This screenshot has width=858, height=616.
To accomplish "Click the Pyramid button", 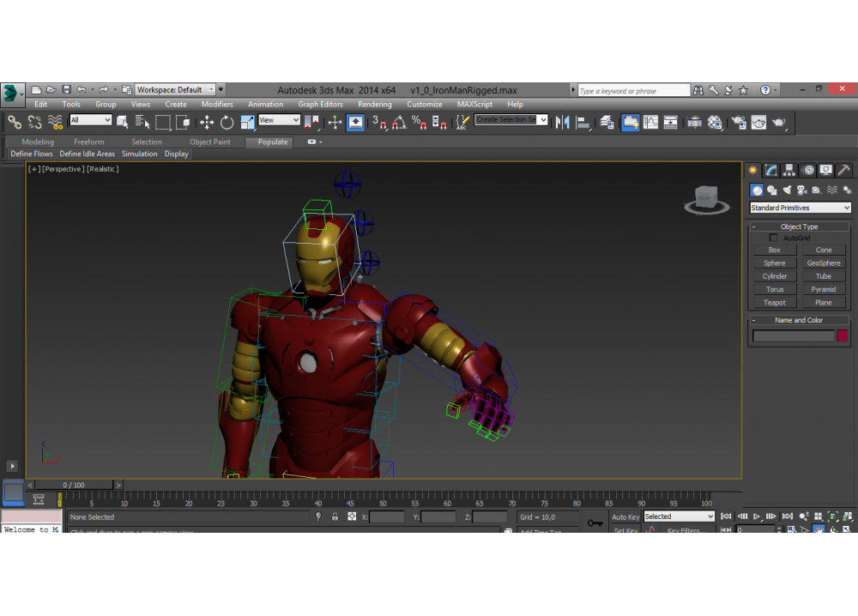I will tap(824, 289).
